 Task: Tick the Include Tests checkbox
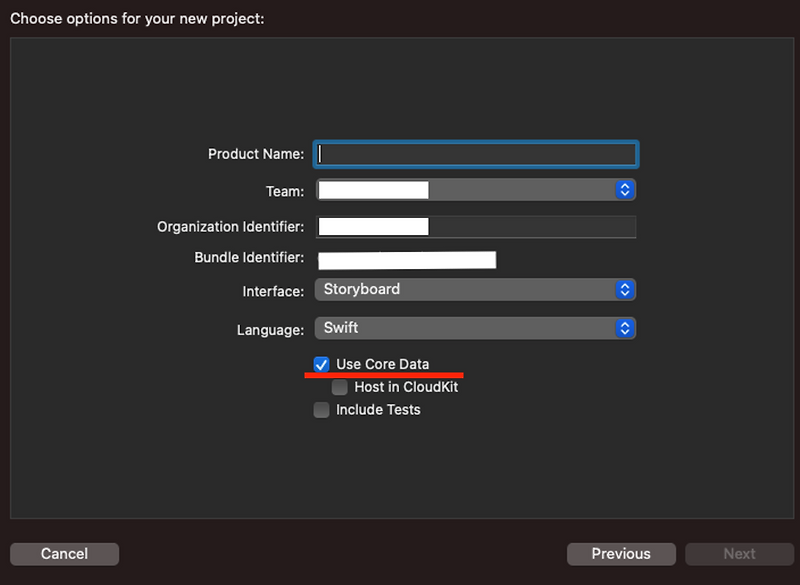[x=322, y=410]
